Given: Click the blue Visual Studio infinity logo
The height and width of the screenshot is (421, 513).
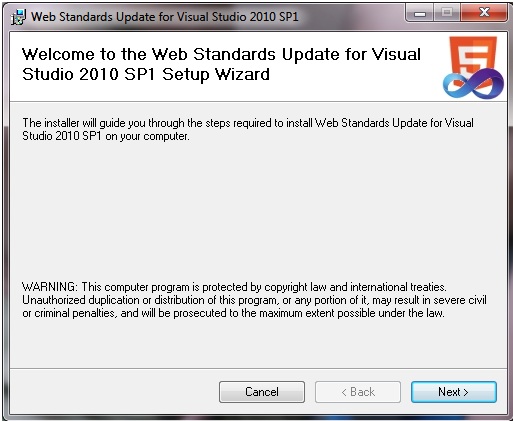Looking at the screenshot, I should point(473,84).
